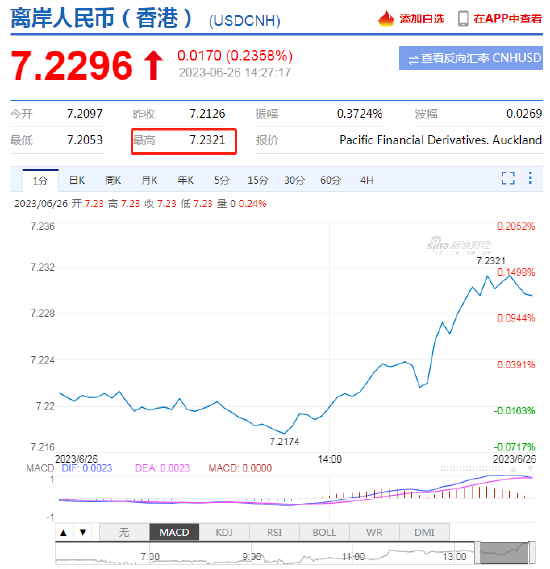This screenshot has height=569, width=550.
Task: Click the DEA: 0.0023 readout
Action: coord(162,468)
